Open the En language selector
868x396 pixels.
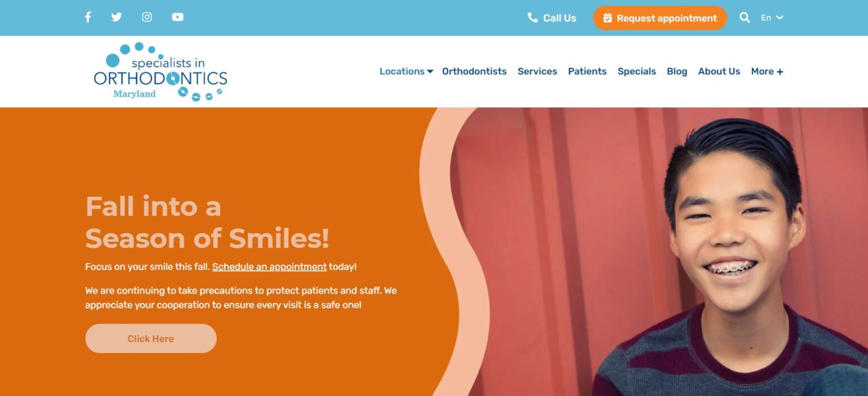[772, 18]
